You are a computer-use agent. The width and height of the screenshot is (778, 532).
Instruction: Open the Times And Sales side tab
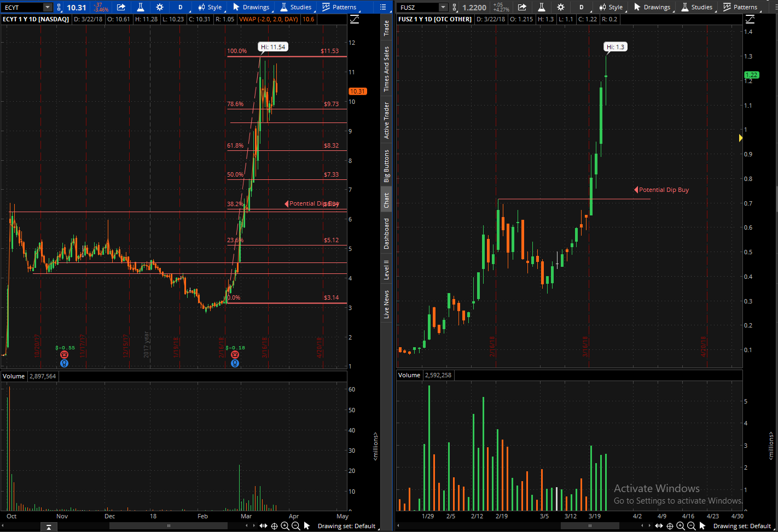(386, 69)
